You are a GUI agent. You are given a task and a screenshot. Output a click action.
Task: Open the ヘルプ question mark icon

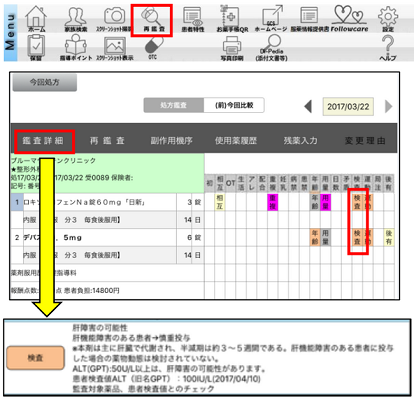click(388, 48)
